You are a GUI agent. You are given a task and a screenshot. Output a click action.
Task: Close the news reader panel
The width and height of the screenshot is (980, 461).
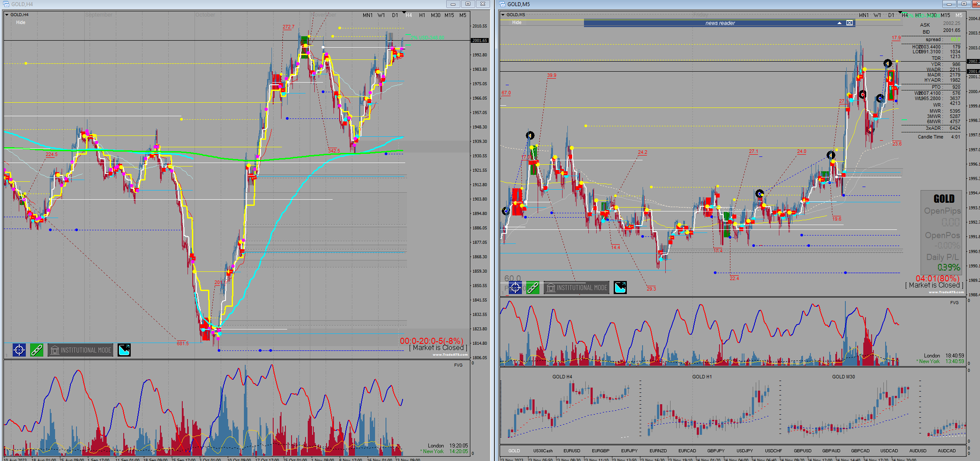click(849, 23)
